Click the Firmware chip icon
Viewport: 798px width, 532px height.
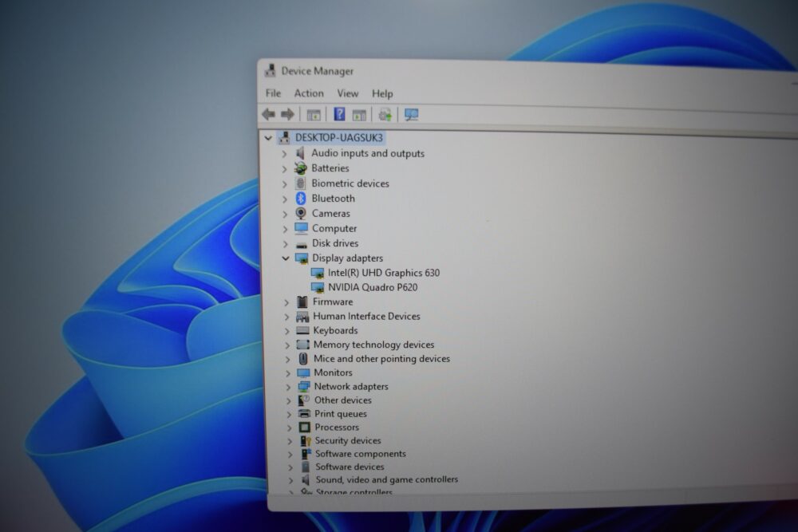tap(302, 302)
